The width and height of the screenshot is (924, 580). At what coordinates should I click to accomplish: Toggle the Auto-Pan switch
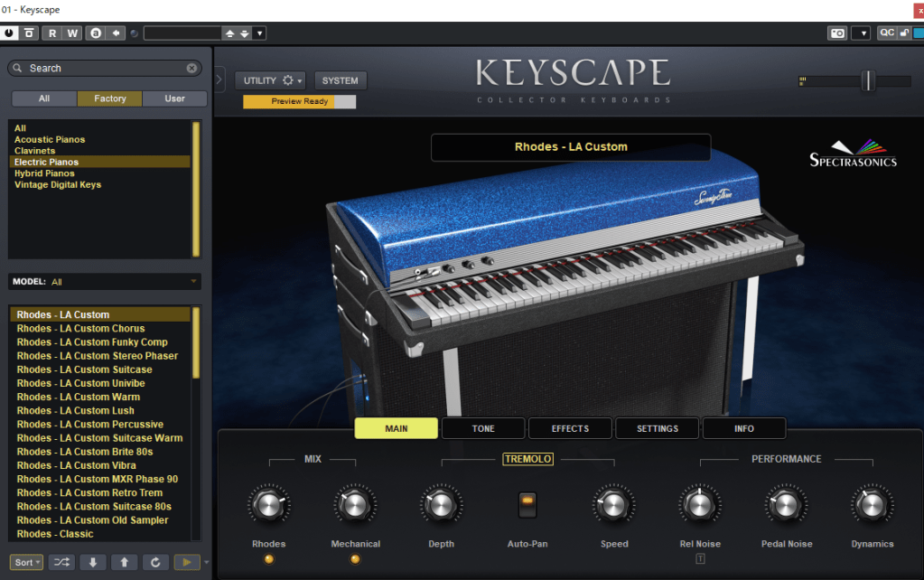[527, 504]
